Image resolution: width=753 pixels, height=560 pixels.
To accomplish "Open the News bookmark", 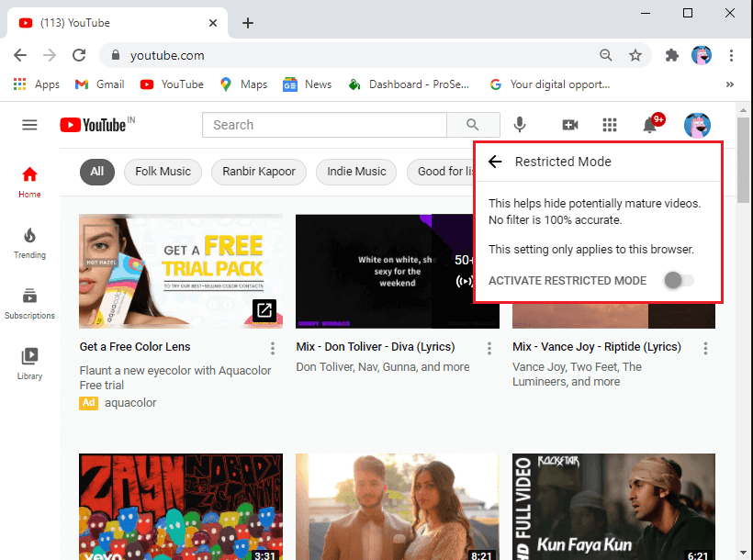I will click(308, 84).
